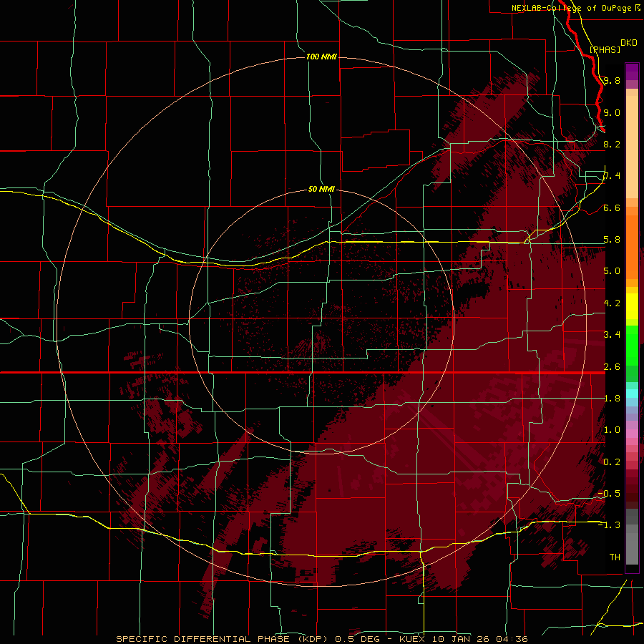The width and height of the screenshot is (644, 644).
Task: Click the 8.2 legend value
Action: point(612,144)
